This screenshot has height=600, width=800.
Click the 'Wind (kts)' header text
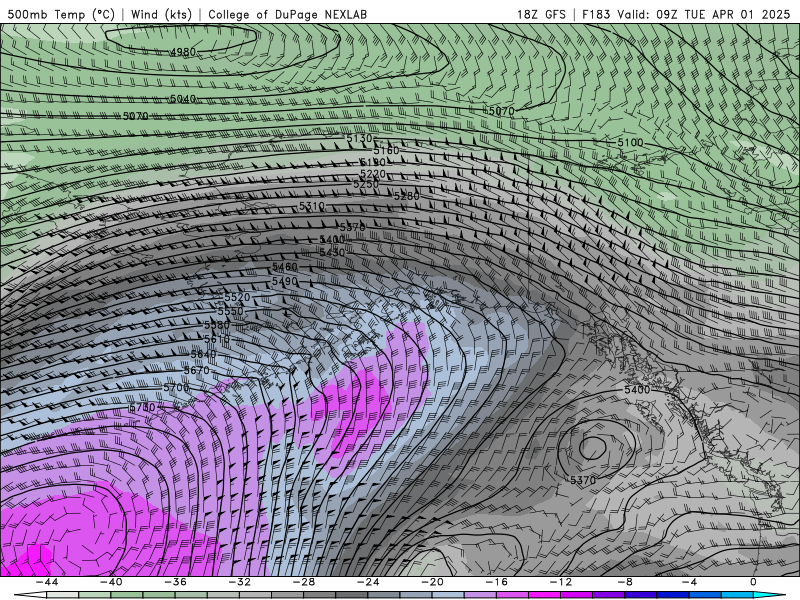coord(161,14)
